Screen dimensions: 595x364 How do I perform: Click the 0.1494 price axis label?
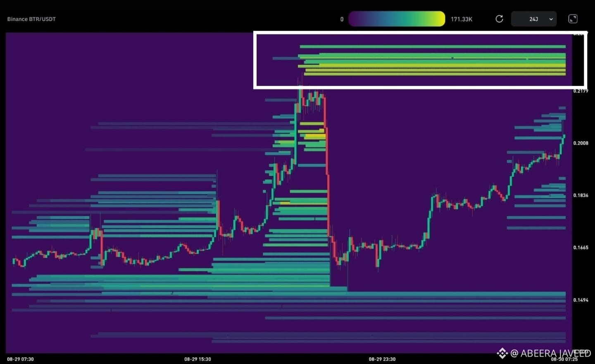581,300
